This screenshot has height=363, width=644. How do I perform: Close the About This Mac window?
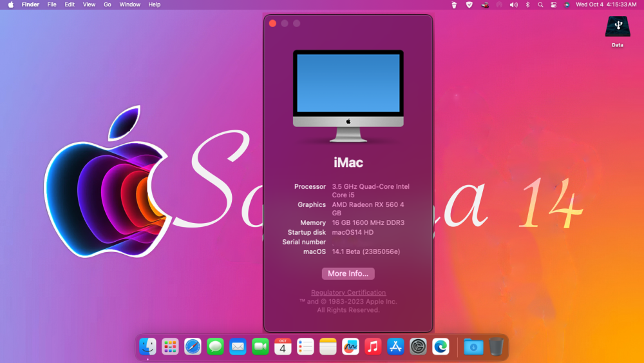tap(272, 23)
